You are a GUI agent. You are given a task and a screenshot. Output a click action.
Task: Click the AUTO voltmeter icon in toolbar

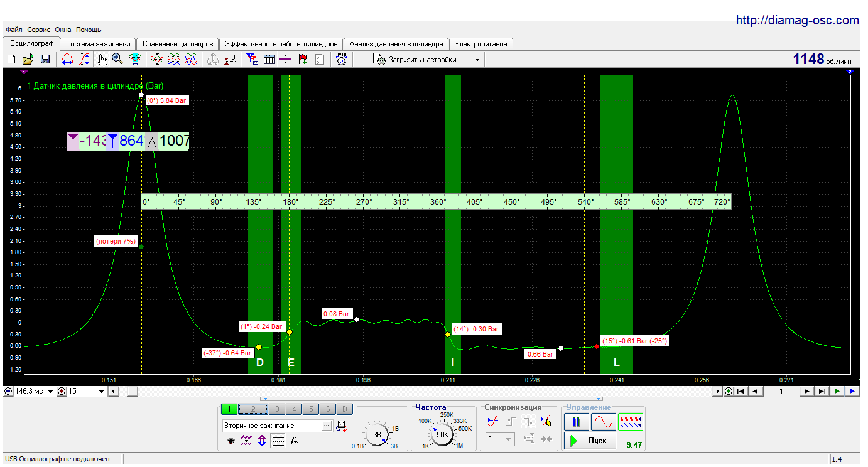tap(341, 59)
